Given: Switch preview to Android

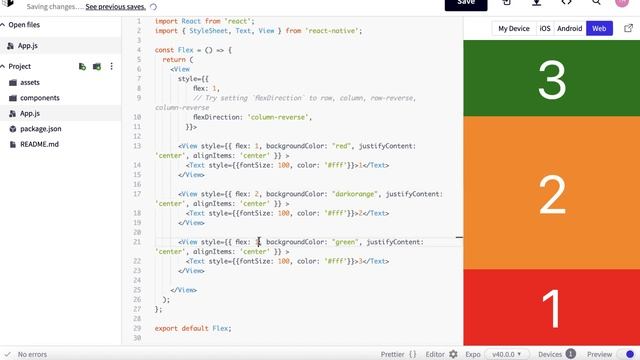Looking at the screenshot, I should coord(569,29).
